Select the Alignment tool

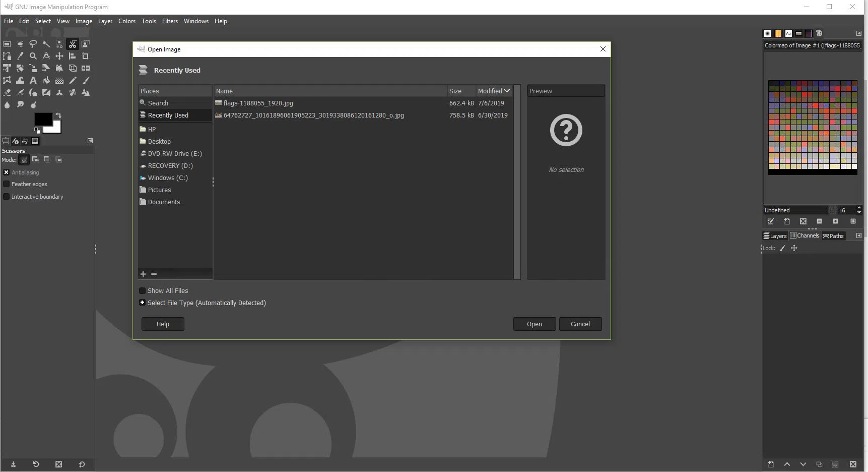(x=73, y=56)
